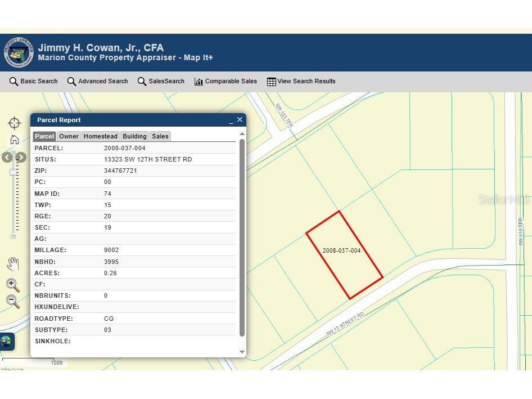Go to next map extent arrow
The image size is (532, 399).
tap(21, 158)
